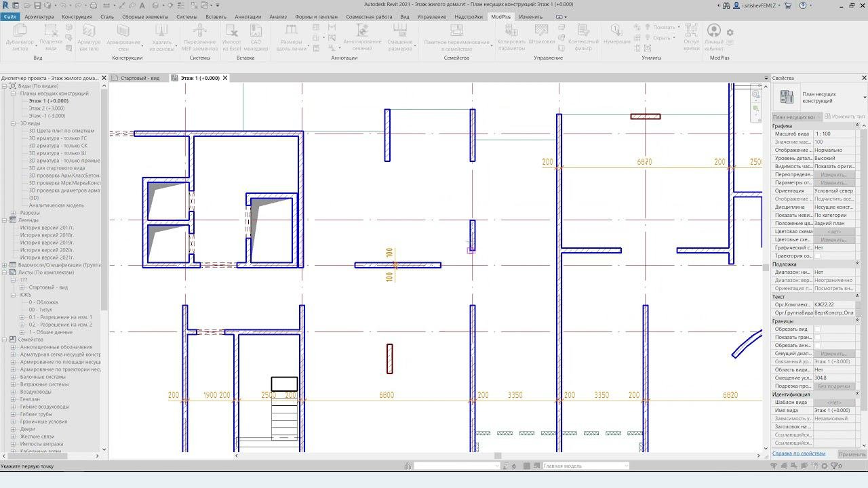The image size is (868, 488).
Task: Toggle the Показать границы обрезки checkbox
Action: click(x=817, y=338)
